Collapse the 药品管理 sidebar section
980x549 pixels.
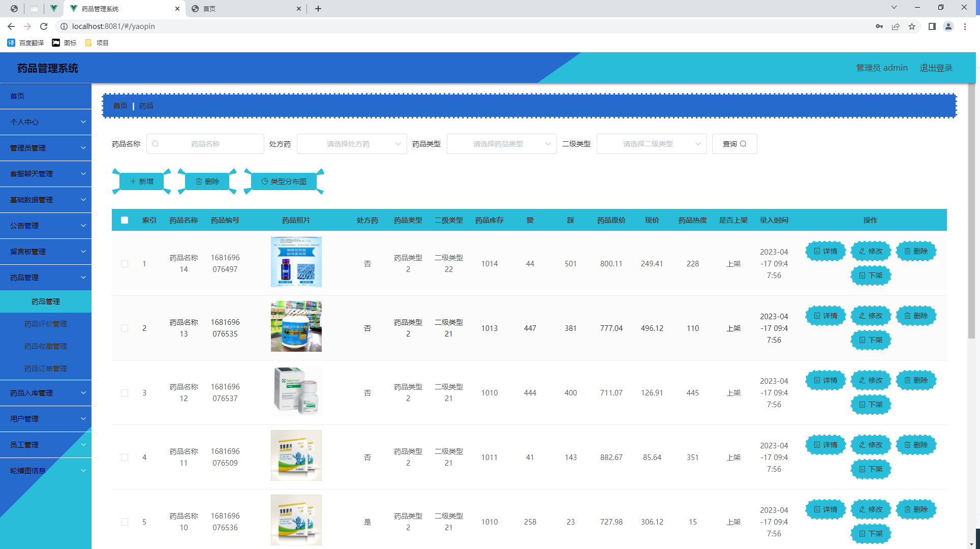click(46, 277)
